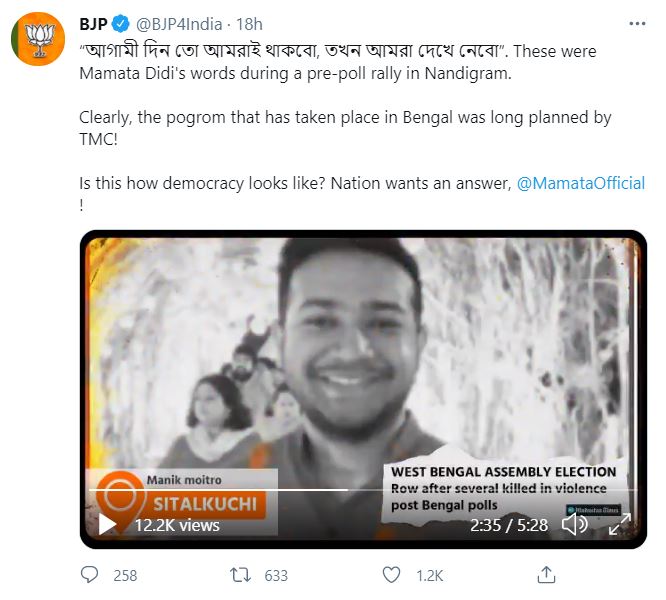Like the tweet with the heart icon
Viewport: 666px width, 600px height.
tap(392, 575)
